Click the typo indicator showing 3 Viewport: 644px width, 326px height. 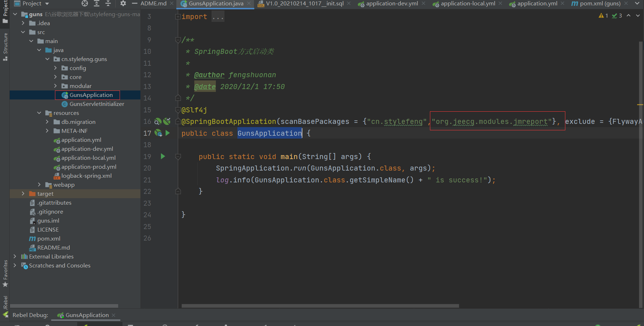[x=617, y=15]
